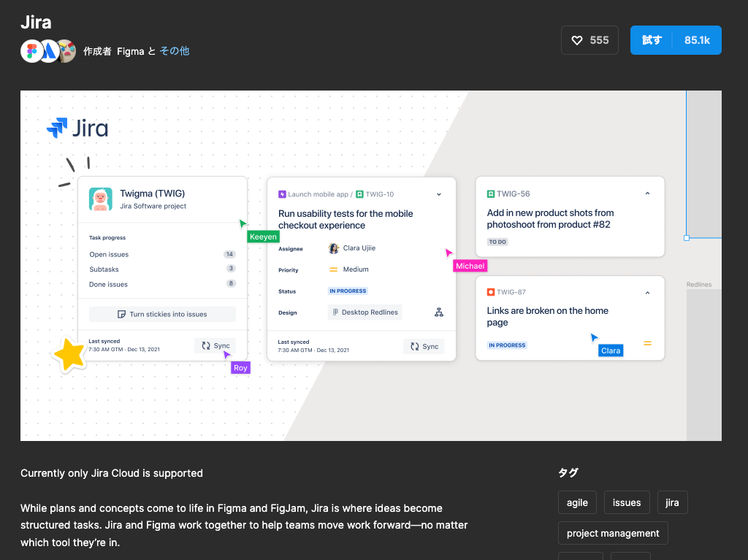
Task: Click the medium priority icon in TWIG-10 card
Action: pos(333,269)
